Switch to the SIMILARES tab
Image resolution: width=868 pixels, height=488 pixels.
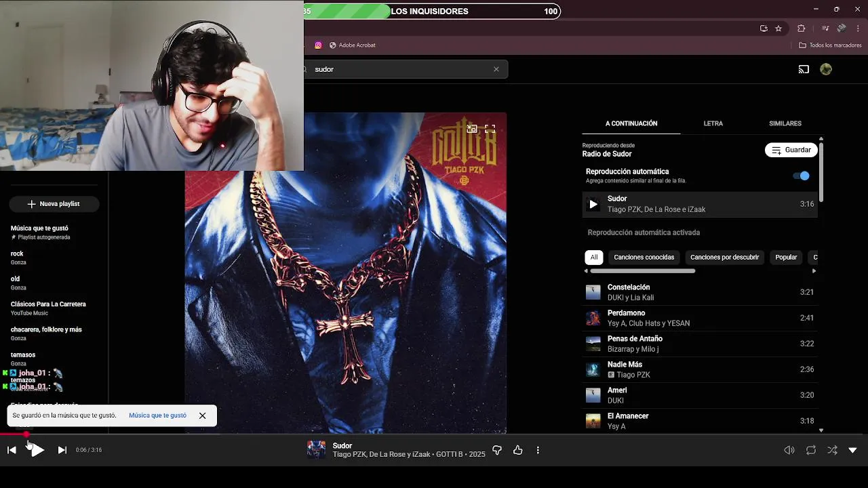pyautogui.click(x=785, y=123)
